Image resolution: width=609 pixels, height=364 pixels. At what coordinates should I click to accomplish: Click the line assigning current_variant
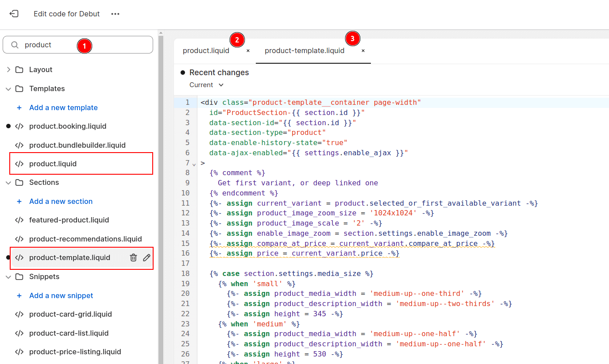pos(374,203)
